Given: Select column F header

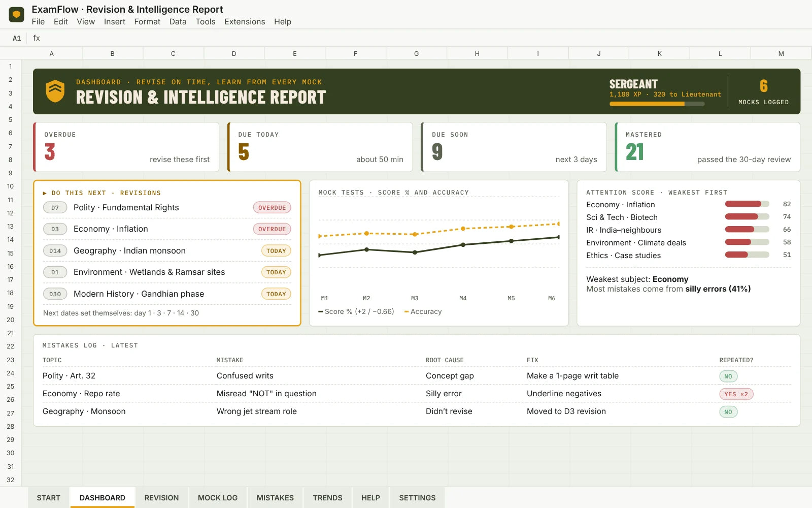Looking at the screenshot, I should 355,53.
